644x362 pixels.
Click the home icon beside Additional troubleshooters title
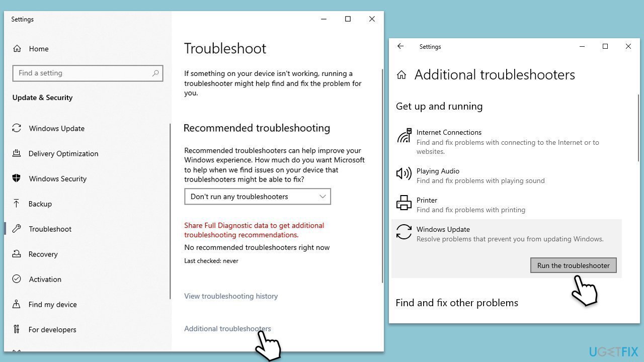[401, 75]
